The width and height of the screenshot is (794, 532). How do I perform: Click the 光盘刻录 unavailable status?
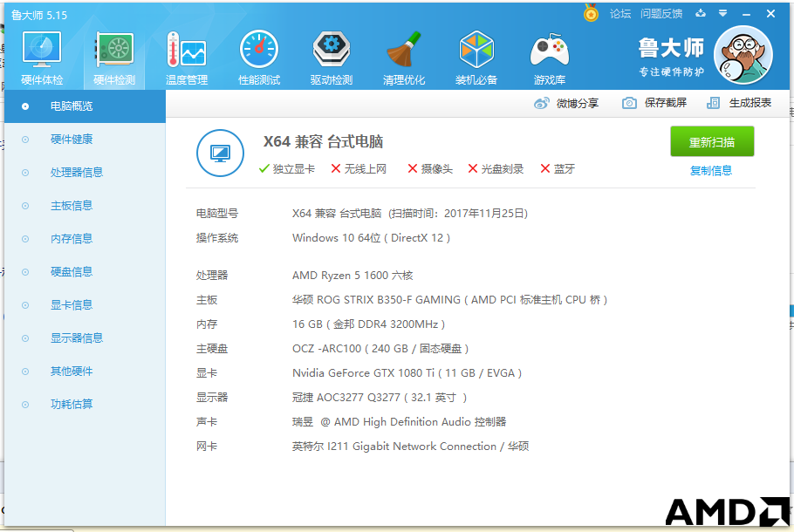click(x=496, y=169)
